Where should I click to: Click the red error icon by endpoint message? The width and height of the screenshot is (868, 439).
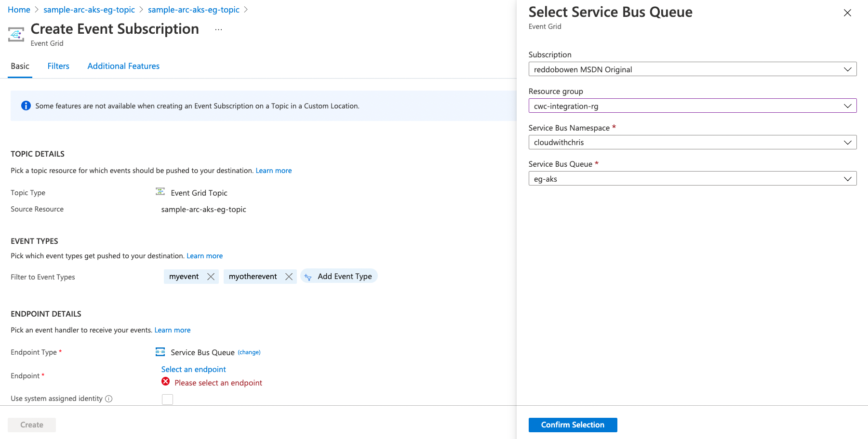point(166,382)
